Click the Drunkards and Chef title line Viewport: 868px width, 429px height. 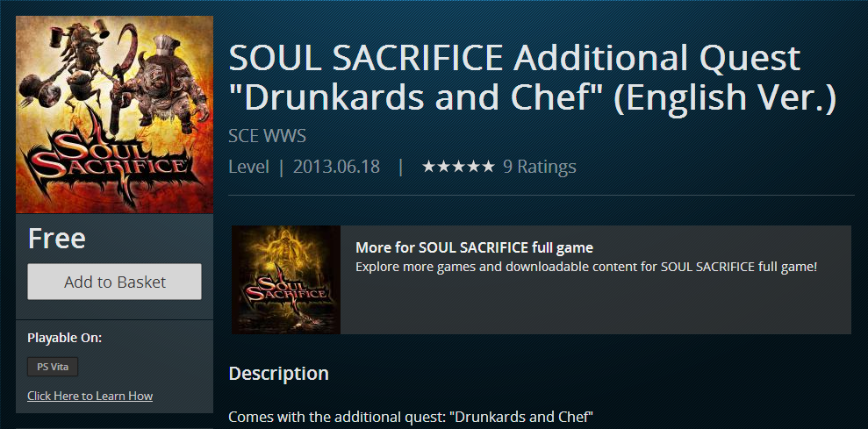[532, 98]
